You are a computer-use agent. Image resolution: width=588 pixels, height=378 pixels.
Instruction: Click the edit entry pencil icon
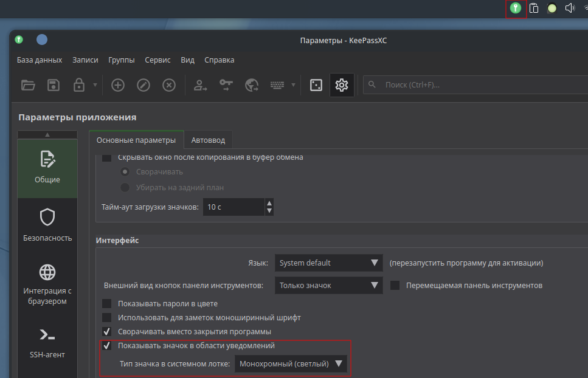point(144,85)
